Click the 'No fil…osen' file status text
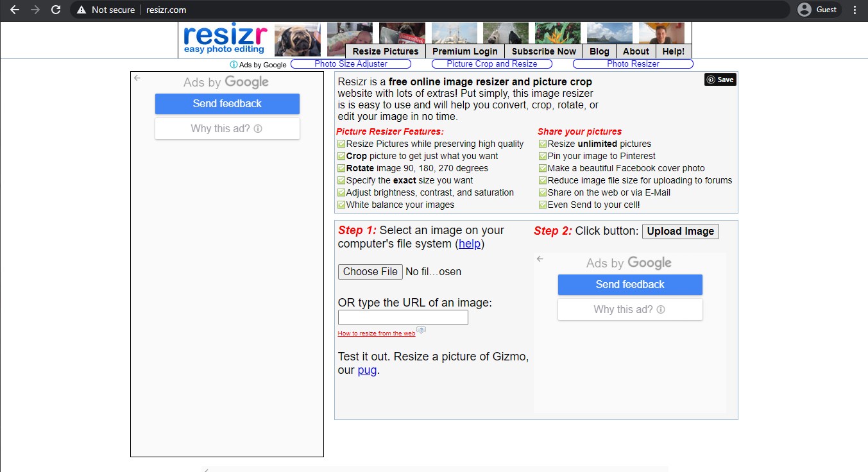868x472 pixels. point(434,272)
